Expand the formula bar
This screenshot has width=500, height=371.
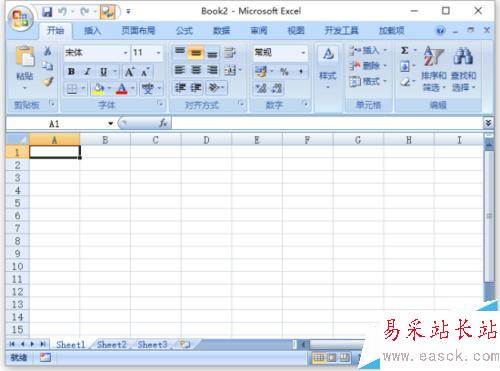click(x=488, y=123)
